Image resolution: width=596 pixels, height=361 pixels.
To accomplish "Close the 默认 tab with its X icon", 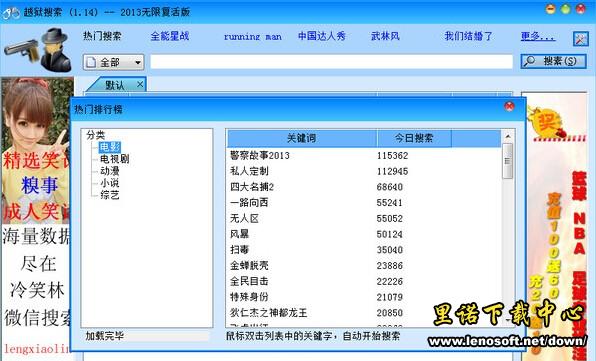I will [140, 84].
